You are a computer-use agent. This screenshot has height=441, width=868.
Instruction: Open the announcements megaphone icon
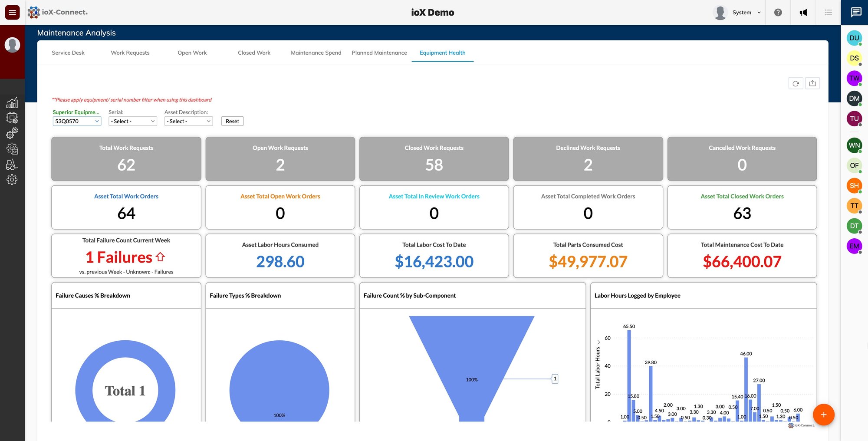pos(803,12)
